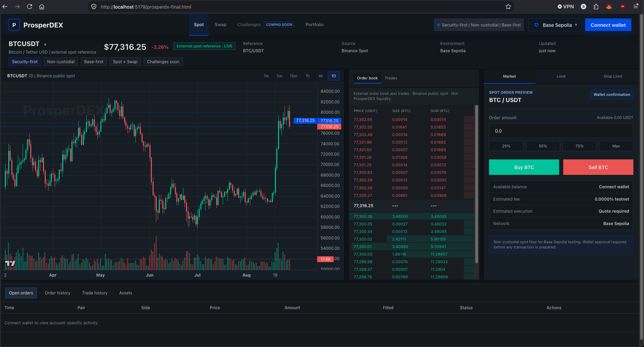Screen dimensions: 644x347
Task: Show the Trades tab
Action: (x=391, y=78)
